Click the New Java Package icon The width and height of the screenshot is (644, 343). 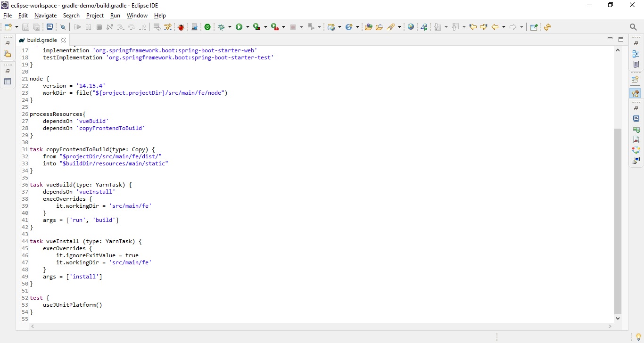point(331,27)
